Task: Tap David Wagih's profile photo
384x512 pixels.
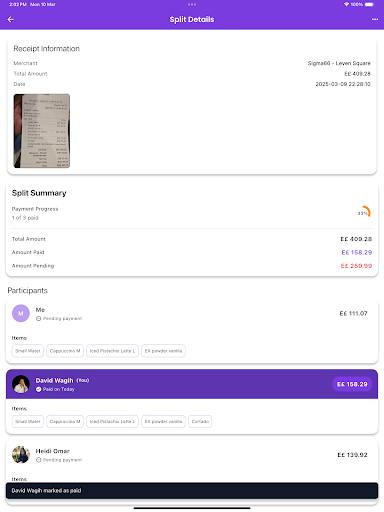Action: click(21, 384)
